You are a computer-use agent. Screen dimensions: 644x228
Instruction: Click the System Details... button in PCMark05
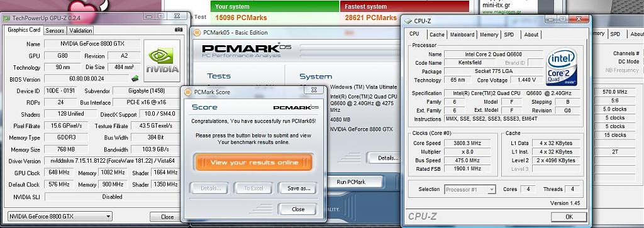click(384, 158)
